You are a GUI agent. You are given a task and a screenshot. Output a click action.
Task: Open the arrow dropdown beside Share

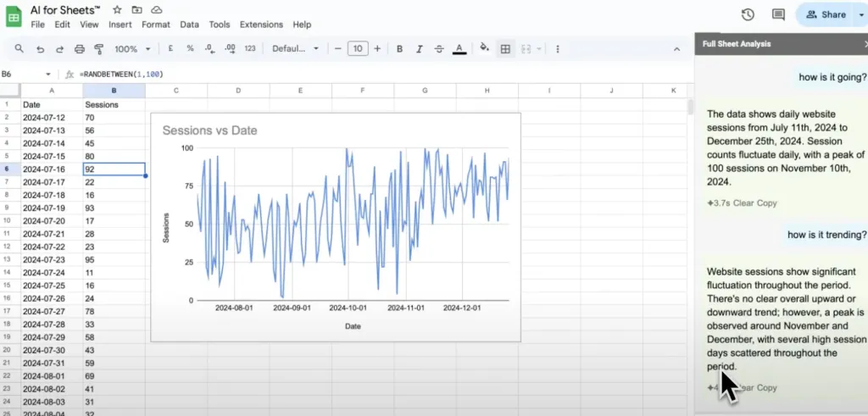tap(861, 14)
